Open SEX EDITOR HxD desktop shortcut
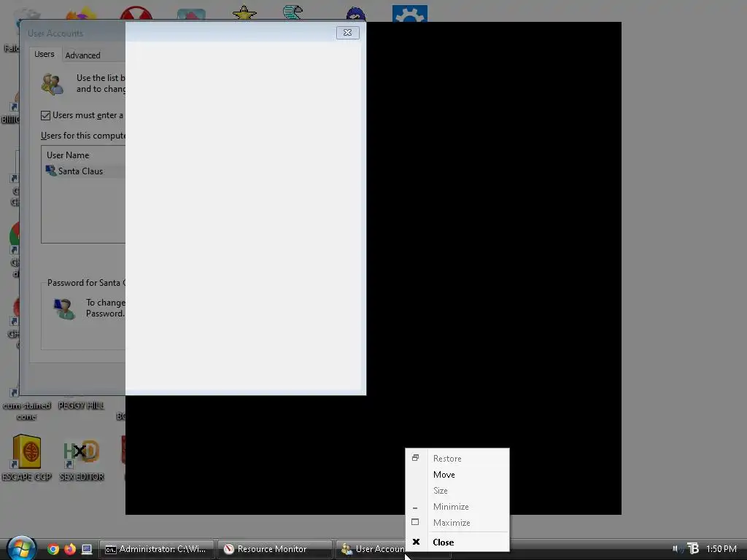747x560 pixels. (82, 460)
